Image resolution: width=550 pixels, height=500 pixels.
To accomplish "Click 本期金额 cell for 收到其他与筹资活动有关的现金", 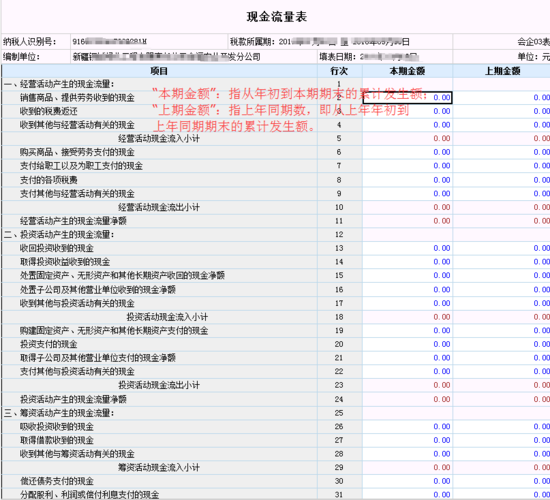I will pyautogui.click(x=407, y=454).
